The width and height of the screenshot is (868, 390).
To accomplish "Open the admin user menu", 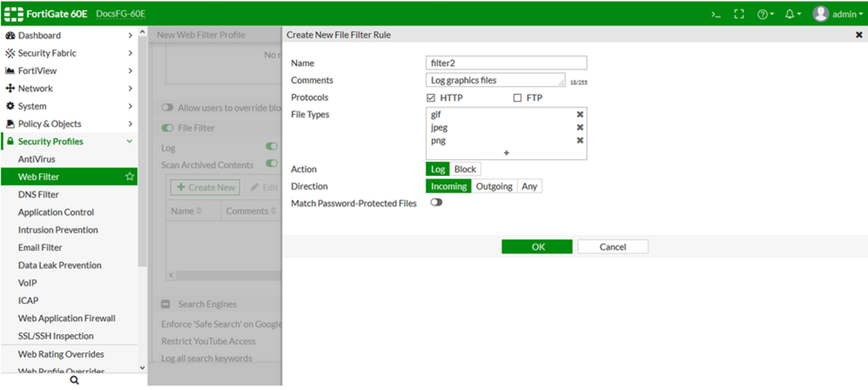I will [x=837, y=14].
